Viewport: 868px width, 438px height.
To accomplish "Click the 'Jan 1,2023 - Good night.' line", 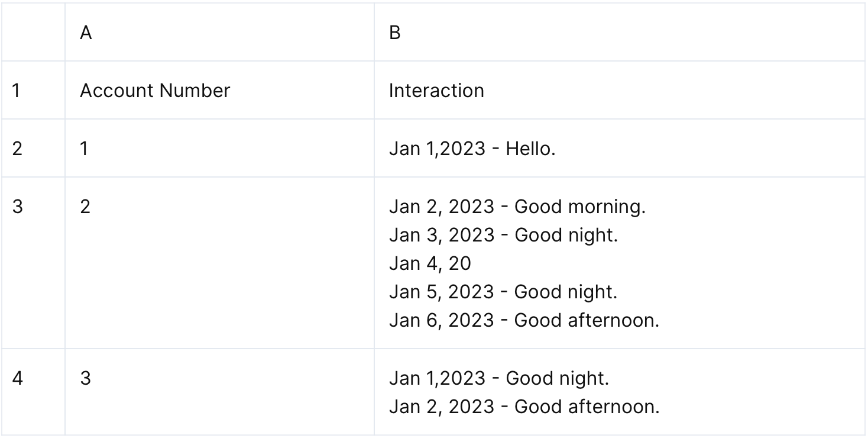I will click(x=498, y=378).
